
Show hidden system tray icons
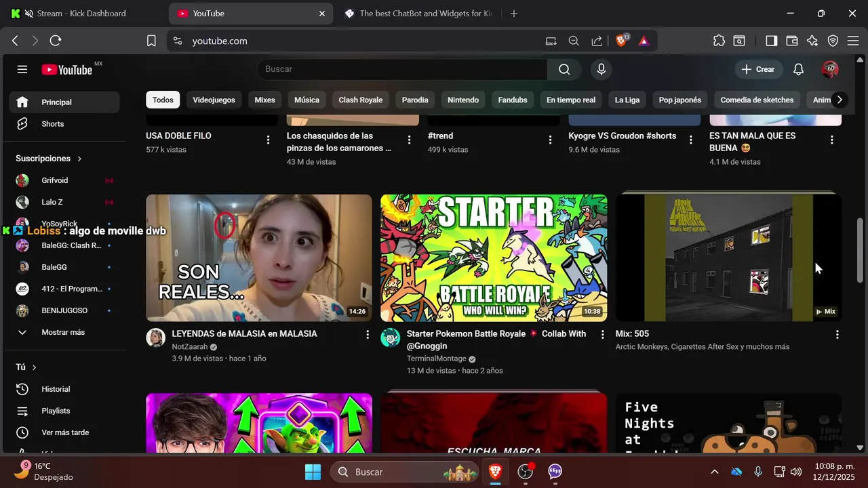tap(714, 472)
